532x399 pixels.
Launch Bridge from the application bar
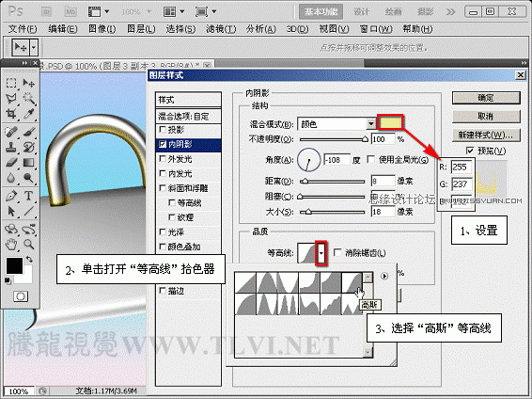coord(46,12)
